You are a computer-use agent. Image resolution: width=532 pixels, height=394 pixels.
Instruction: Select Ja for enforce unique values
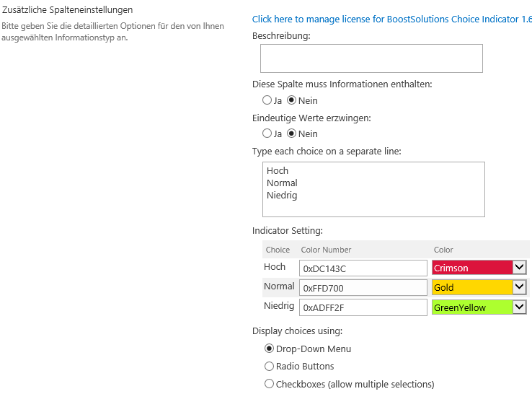267,133
